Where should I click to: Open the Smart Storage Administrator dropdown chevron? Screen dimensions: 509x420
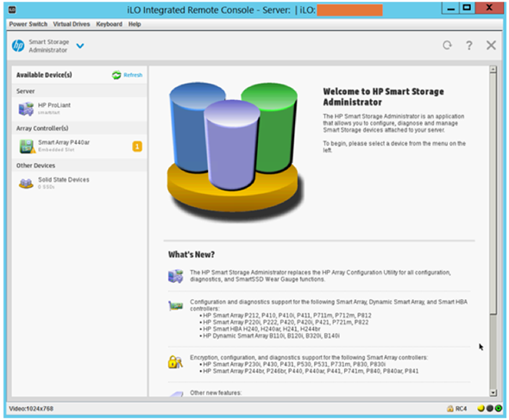[x=80, y=46]
